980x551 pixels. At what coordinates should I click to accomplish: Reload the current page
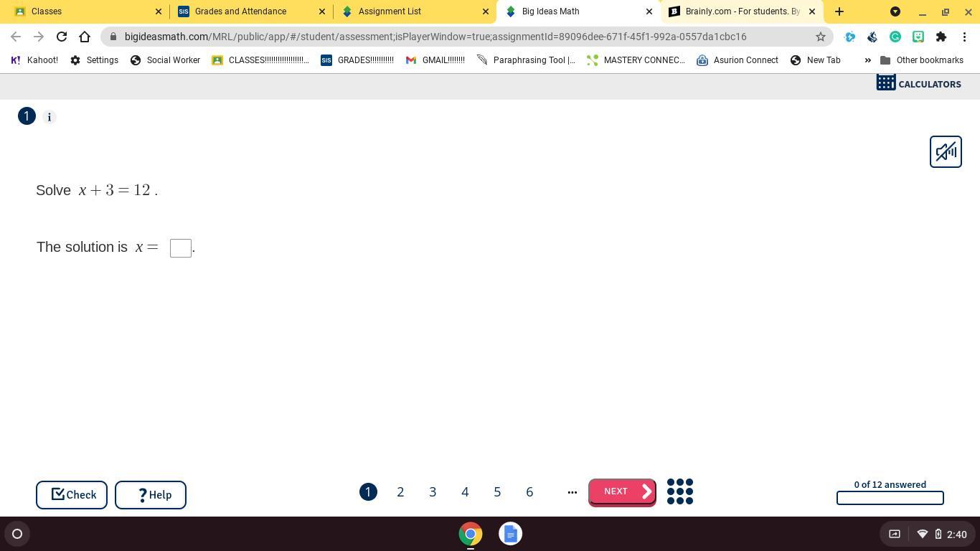tap(62, 37)
